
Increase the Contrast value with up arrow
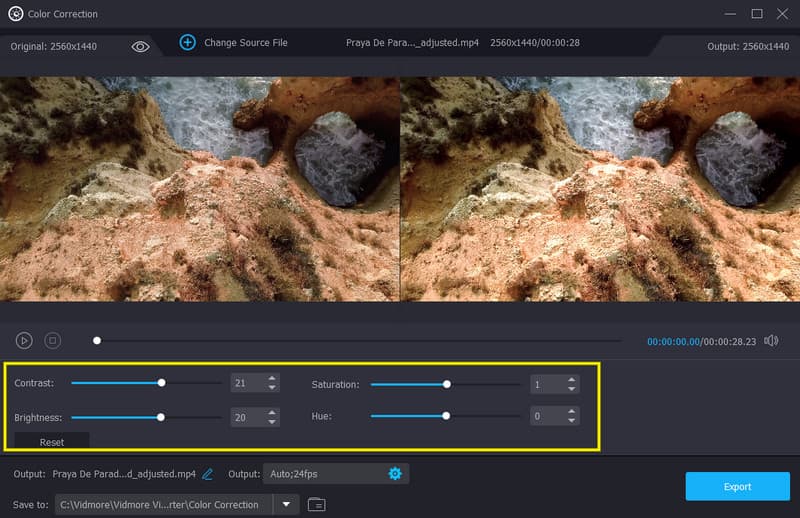(272, 379)
